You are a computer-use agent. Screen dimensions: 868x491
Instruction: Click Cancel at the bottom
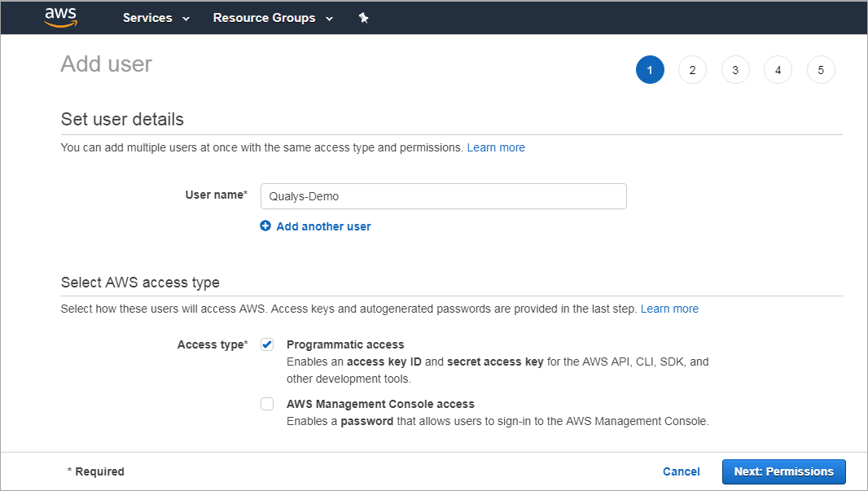681,471
